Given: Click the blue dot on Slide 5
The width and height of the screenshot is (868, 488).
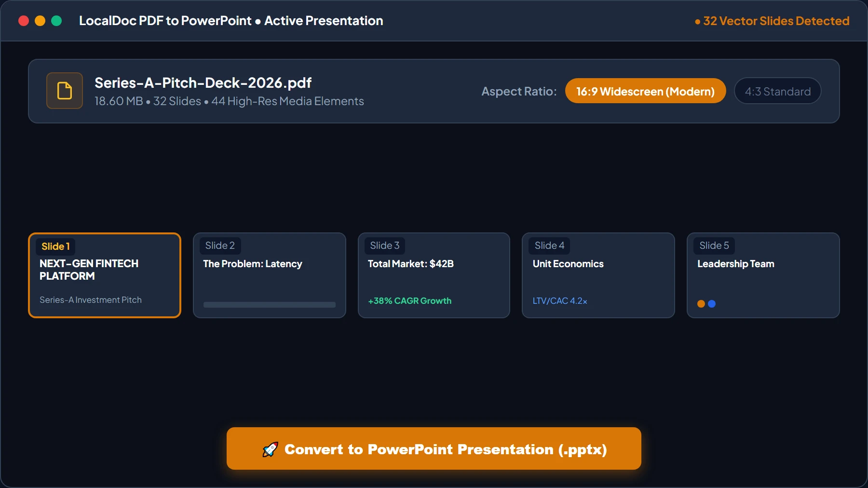Looking at the screenshot, I should [712, 304].
